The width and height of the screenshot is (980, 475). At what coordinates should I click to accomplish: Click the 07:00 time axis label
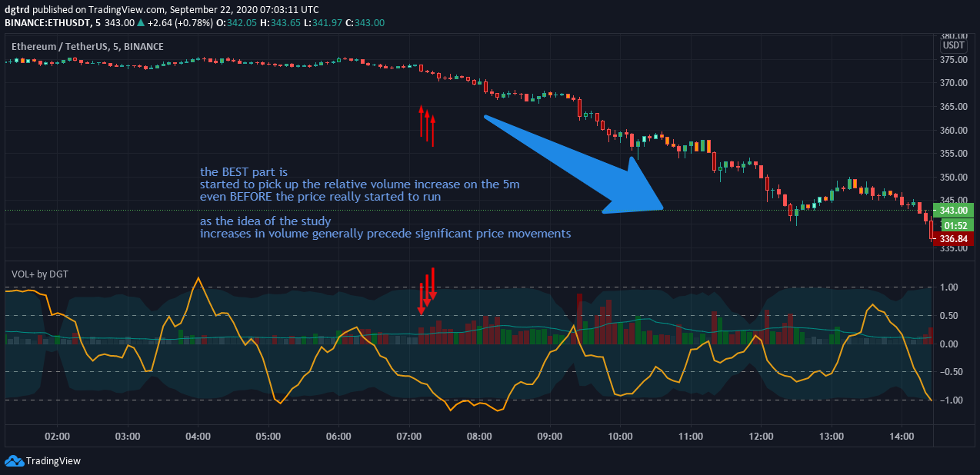pyautogui.click(x=409, y=437)
